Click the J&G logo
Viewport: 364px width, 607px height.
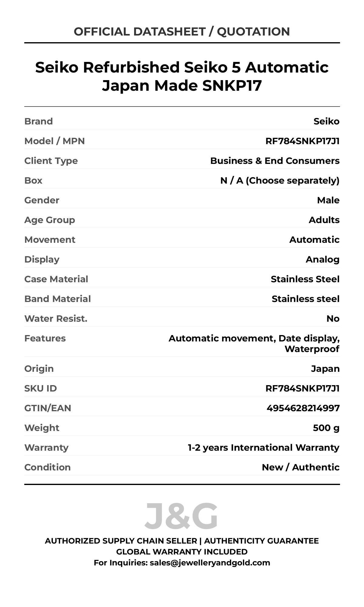(x=181, y=516)
